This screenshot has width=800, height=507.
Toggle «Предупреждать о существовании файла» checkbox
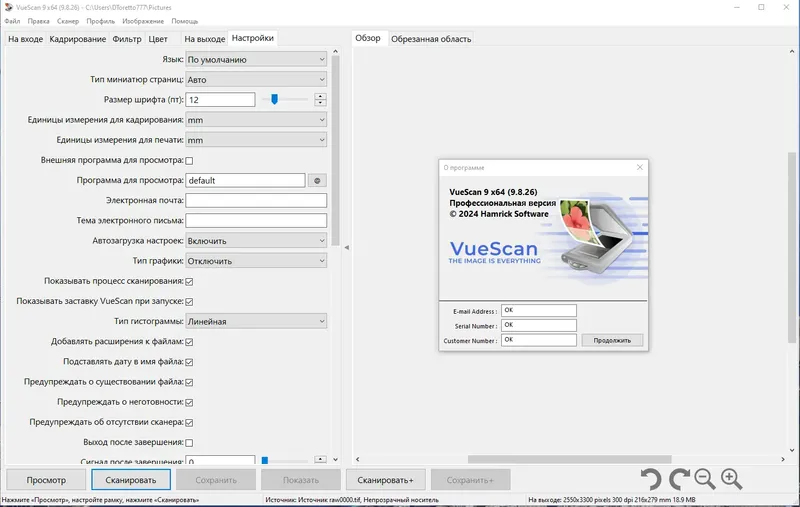pos(189,382)
